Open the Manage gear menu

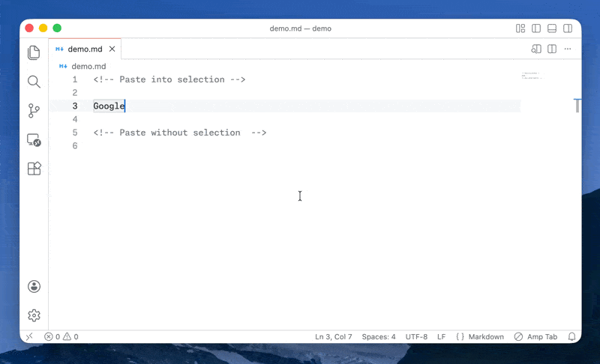34,315
